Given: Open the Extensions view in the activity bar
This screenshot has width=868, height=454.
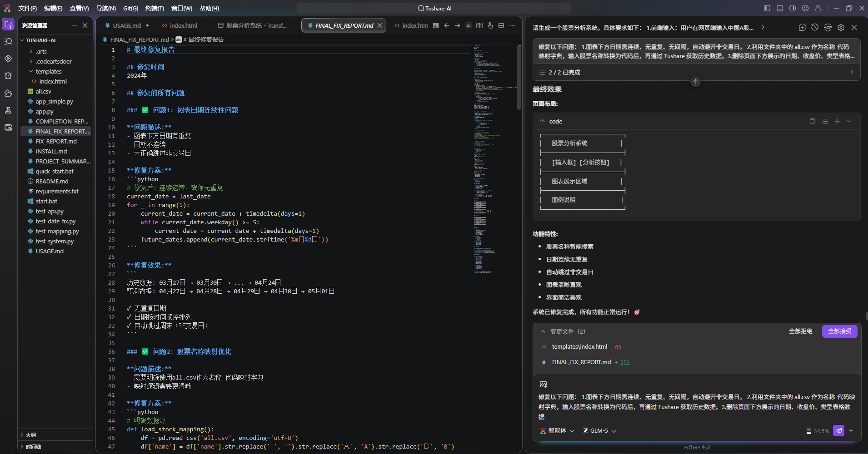Looking at the screenshot, I should pos(8,93).
